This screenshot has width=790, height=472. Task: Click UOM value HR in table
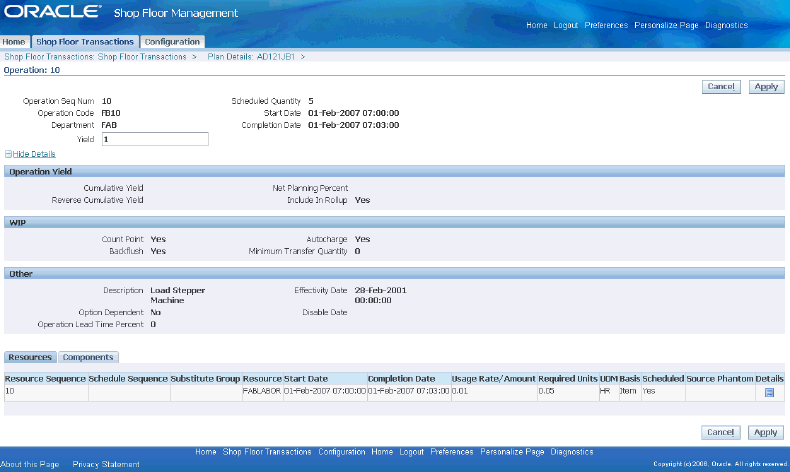(605, 391)
